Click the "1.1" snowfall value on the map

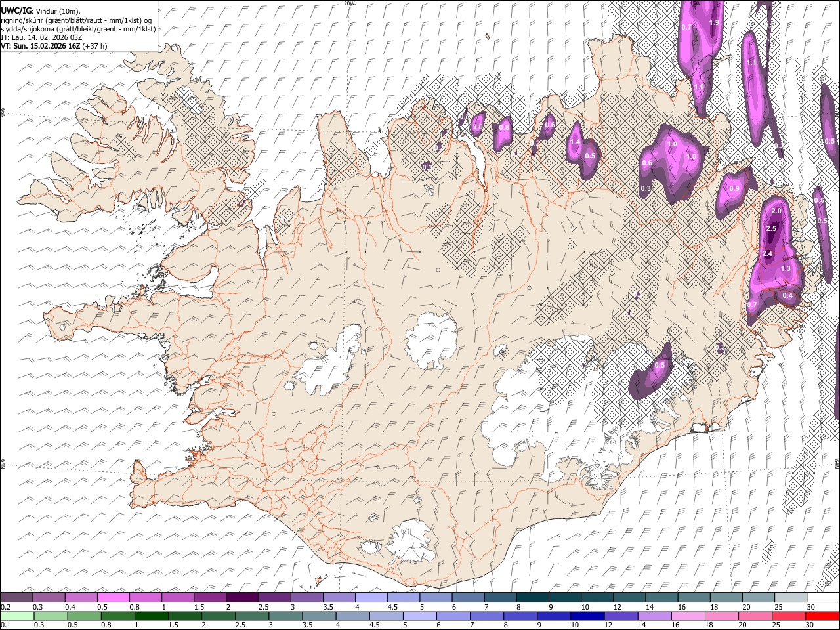click(x=752, y=63)
